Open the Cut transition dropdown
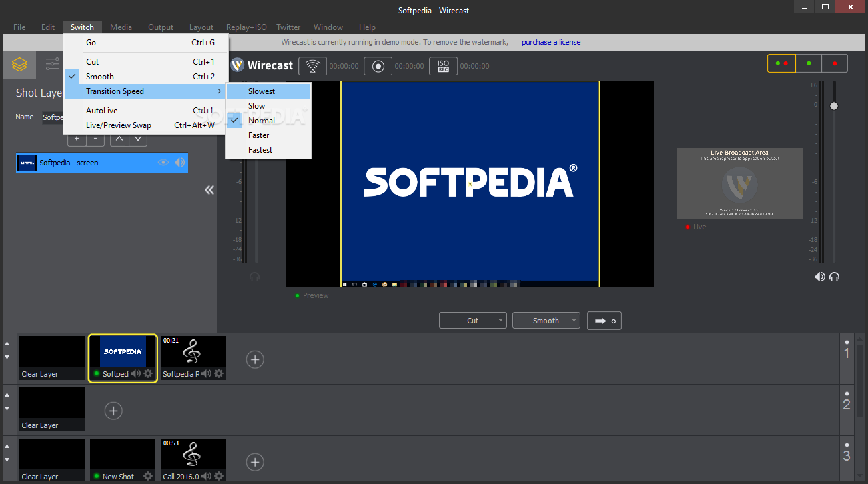Screen dimensions: 868x484 pyautogui.click(x=473, y=321)
